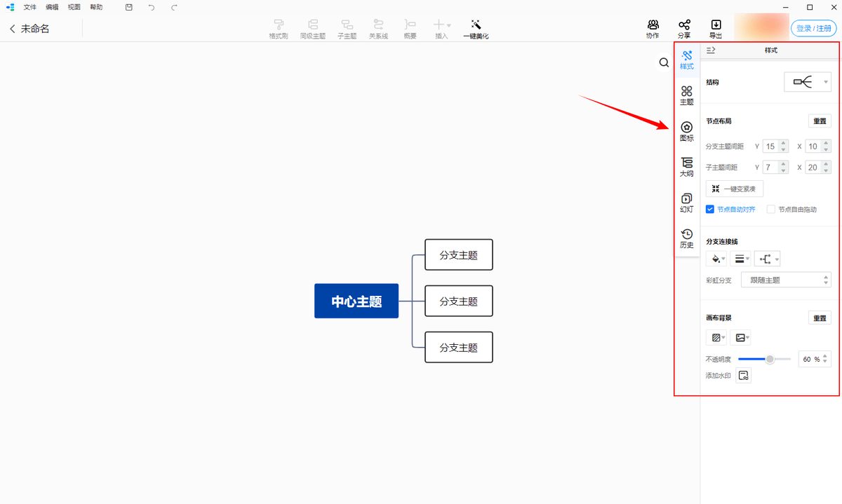Viewport: 842px width, 504px height.
Task: Open the 幻灯 slideshow mode
Action: [x=686, y=203]
